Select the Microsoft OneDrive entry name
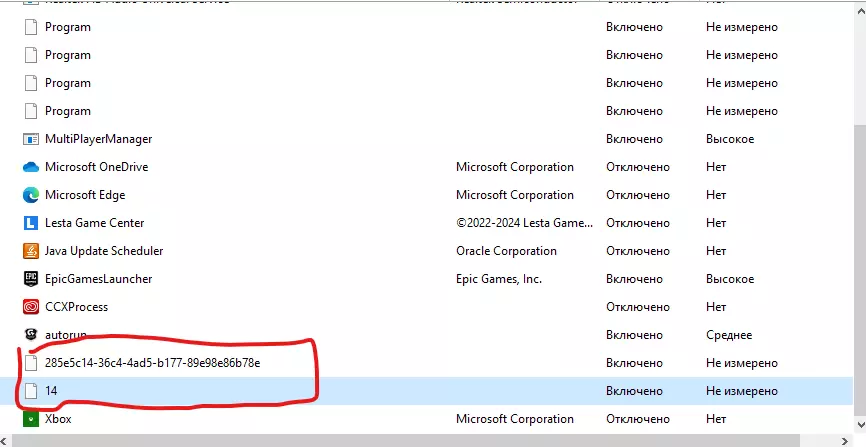 coord(97,167)
